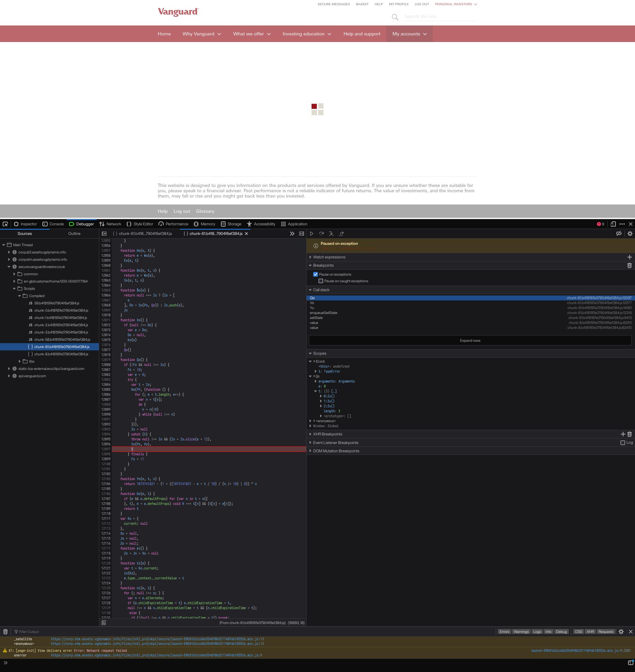Select the node picker inspector arrow icon
The height and width of the screenshot is (672, 635).
tap(5, 224)
